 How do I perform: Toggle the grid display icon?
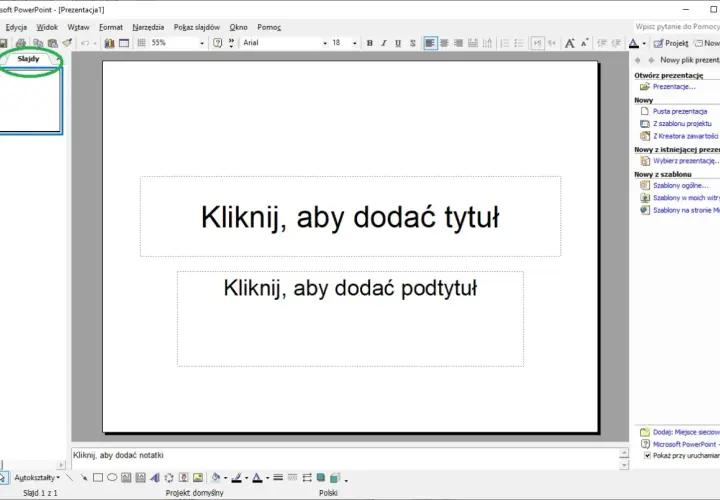coord(141,43)
